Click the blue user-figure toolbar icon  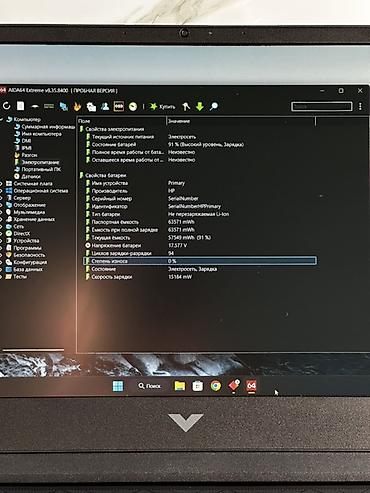pyautogui.click(x=105, y=106)
